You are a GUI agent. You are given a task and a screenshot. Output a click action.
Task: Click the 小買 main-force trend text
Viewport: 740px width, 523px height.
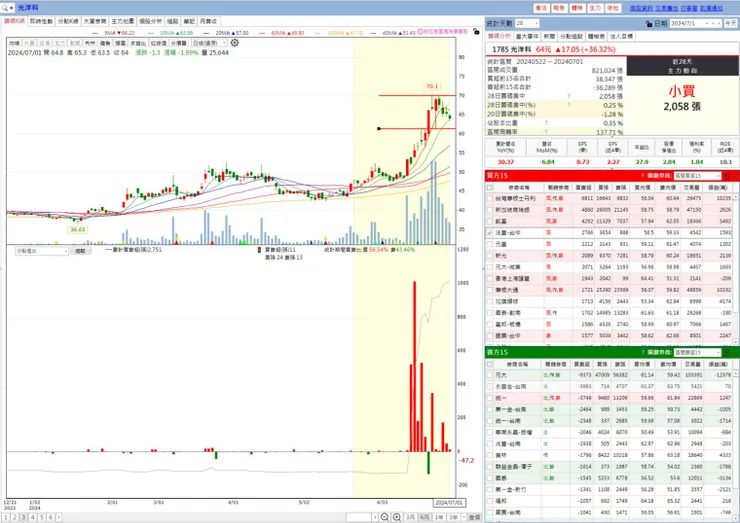click(x=682, y=91)
